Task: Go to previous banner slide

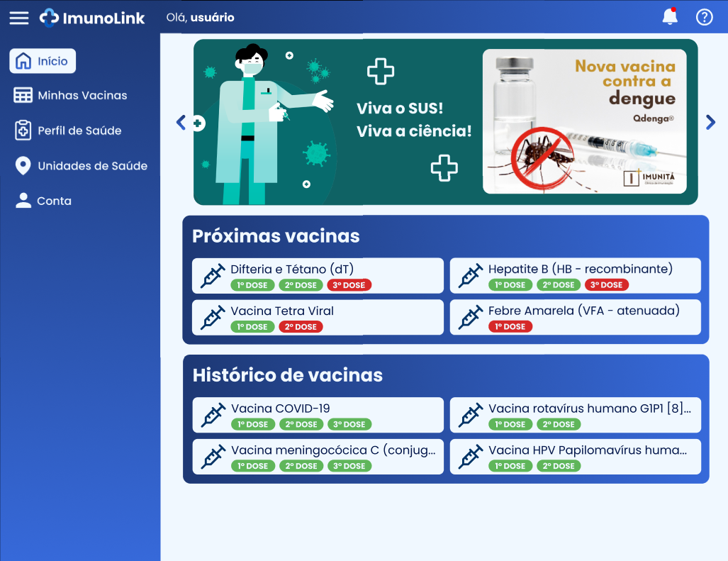Action: point(181,122)
